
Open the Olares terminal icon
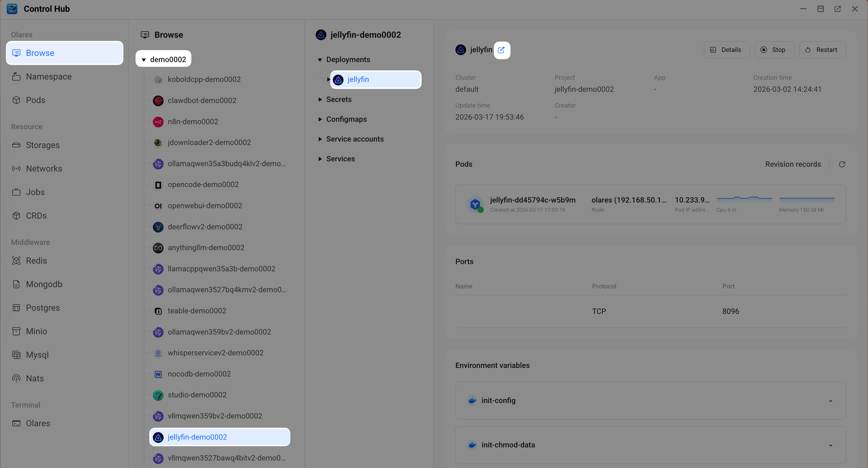[17, 423]
